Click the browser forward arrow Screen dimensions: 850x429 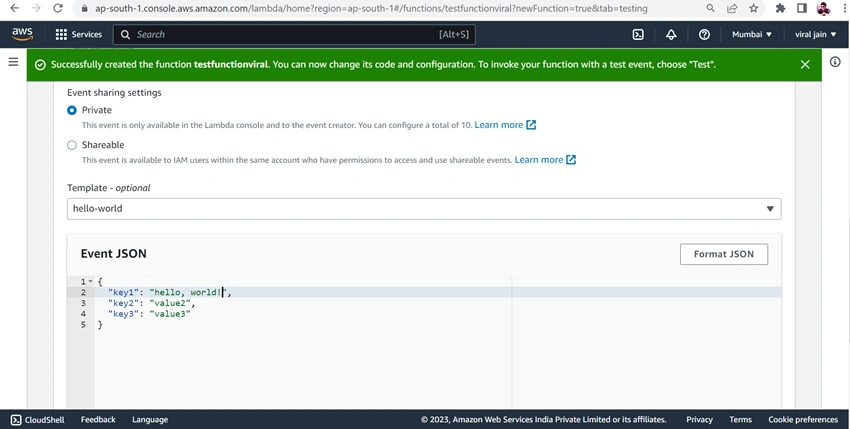36,8
